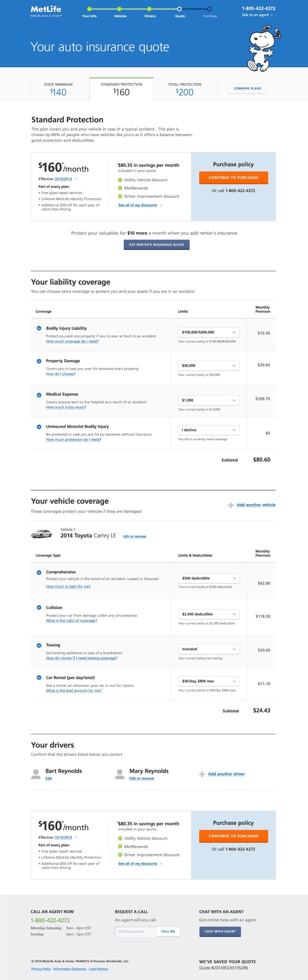Click the MetLife logo in header
Image resolution: width=308 pixels, height=980 pixels.
46,9
